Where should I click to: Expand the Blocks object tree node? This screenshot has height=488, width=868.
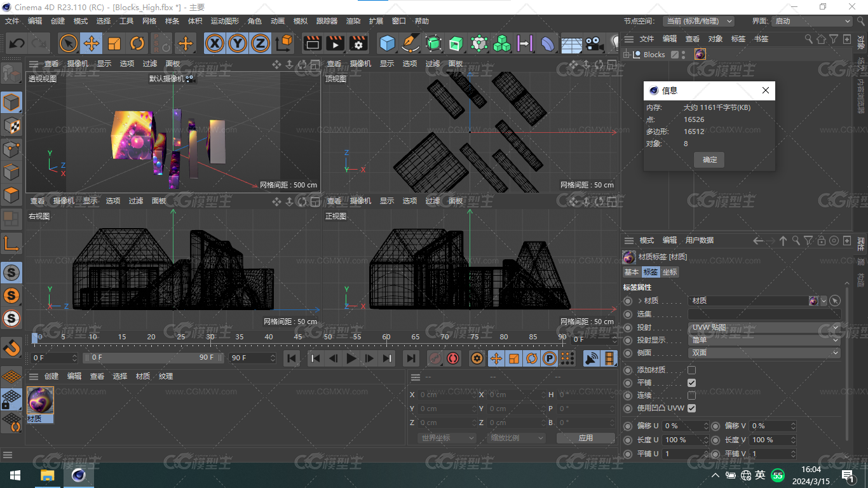[627, 55]
